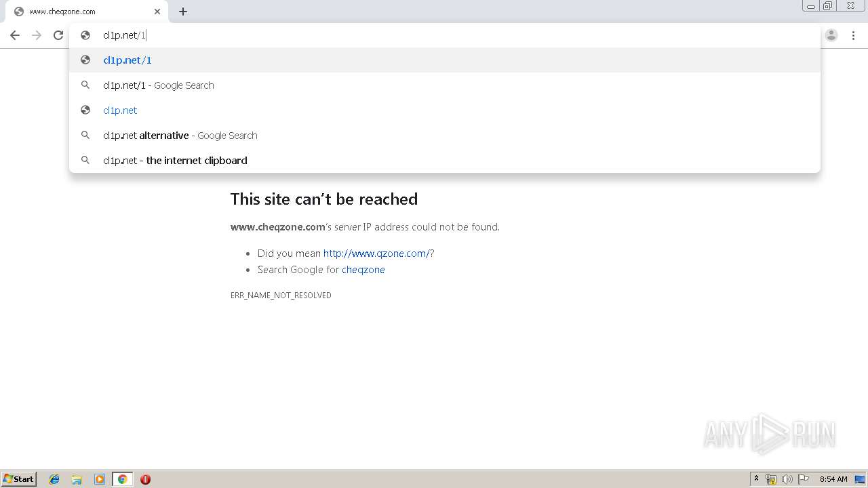Open the red Opera-style taskbar icon
868x488 pixels.
145,479
